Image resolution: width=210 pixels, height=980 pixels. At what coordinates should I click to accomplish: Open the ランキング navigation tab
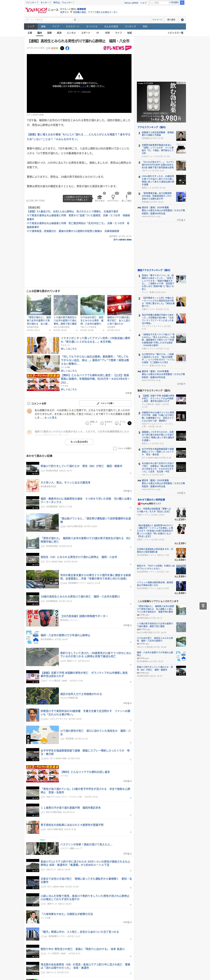130,27
